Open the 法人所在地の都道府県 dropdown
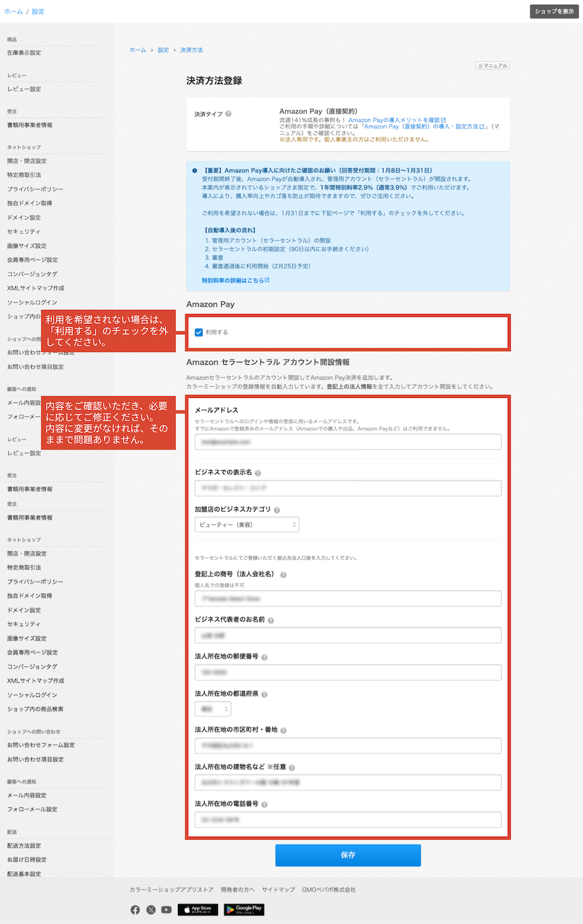The width and height of the screenshot is (583, 924). tap(213, 709)
